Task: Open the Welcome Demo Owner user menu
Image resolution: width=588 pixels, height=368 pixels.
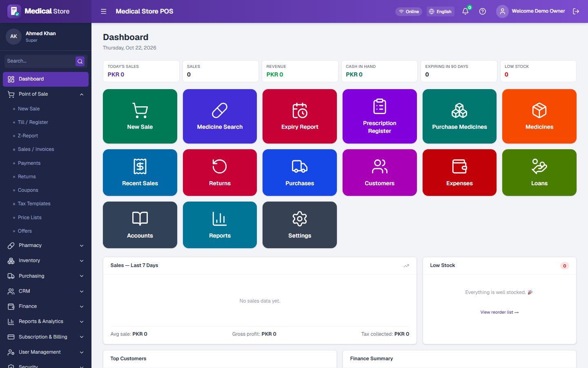Action: click(x=531, y=11)
